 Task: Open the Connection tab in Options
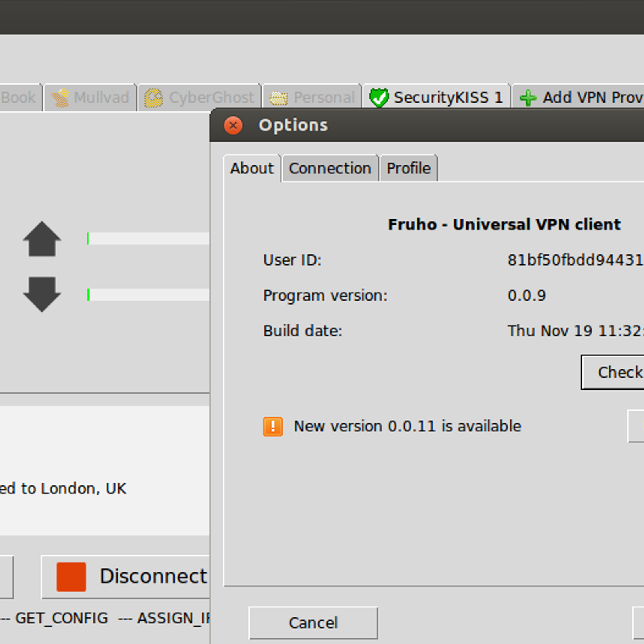pos(330,168)
